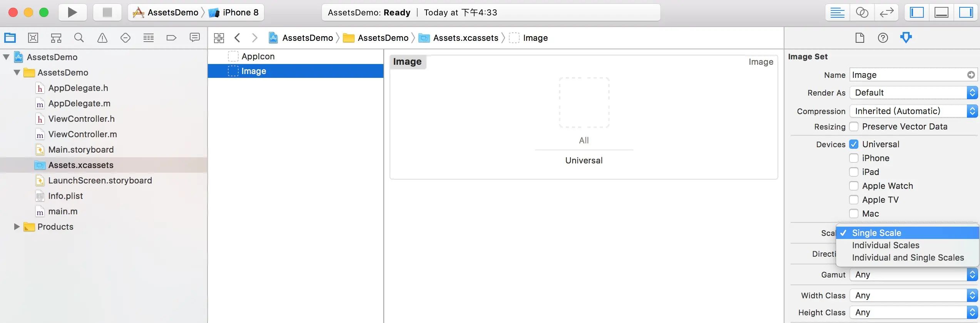The image size is (980, 323).
Task: Show the Version editor
Action: (886, 12)
